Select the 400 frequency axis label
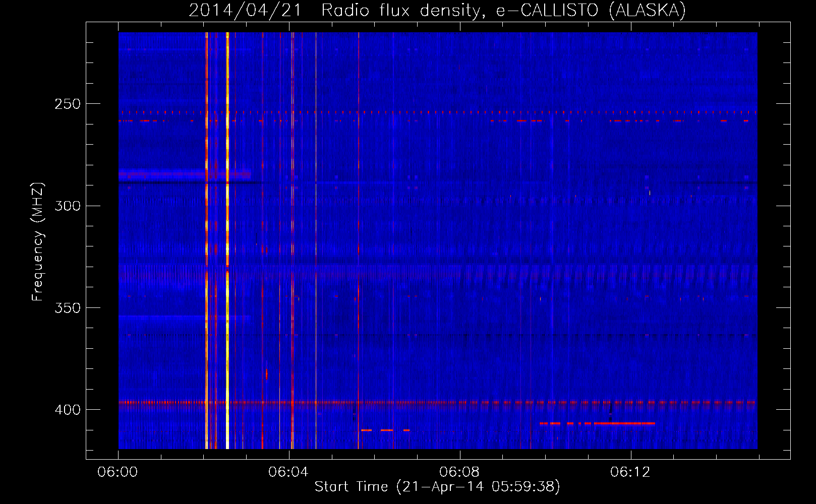This screenshot has width=816, height=504. (68, 410)
